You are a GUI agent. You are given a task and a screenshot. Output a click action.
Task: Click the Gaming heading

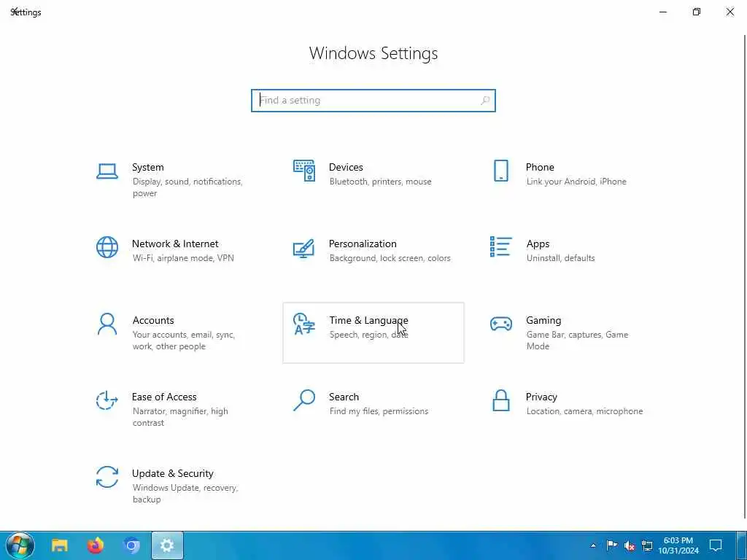click(543, 321)
